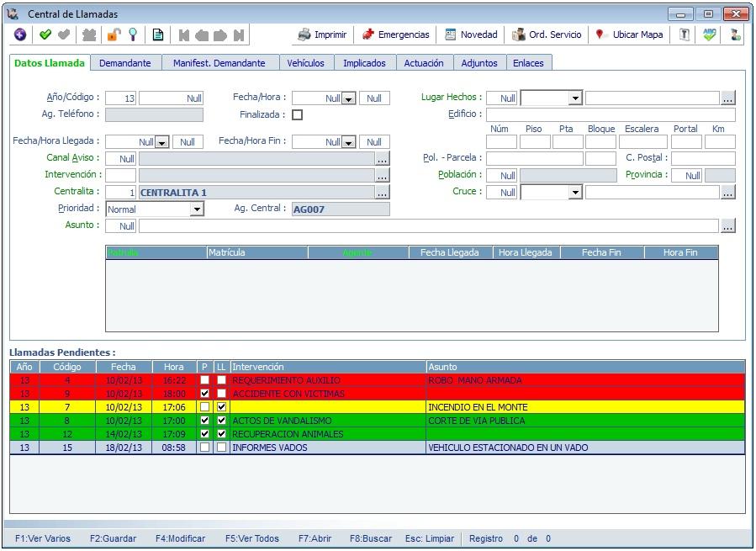Open the Actuación tab
This screenshot has width=756, height=551.
click(424, 63)
